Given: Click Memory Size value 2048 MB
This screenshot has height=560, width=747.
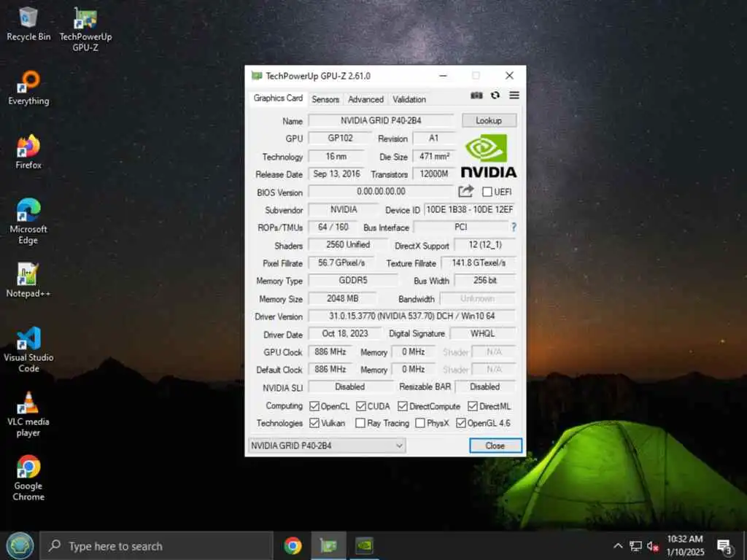Looking at the screenshot, I should point(343,298).
